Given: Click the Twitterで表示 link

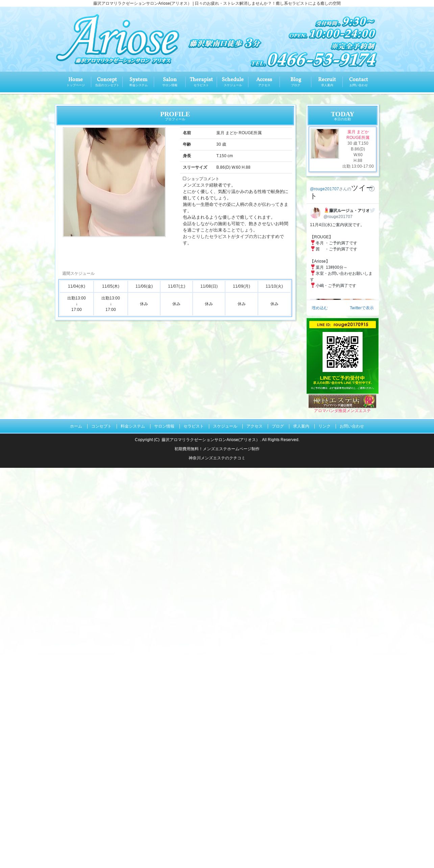Looking at the screenshot, I should (362, 308).
